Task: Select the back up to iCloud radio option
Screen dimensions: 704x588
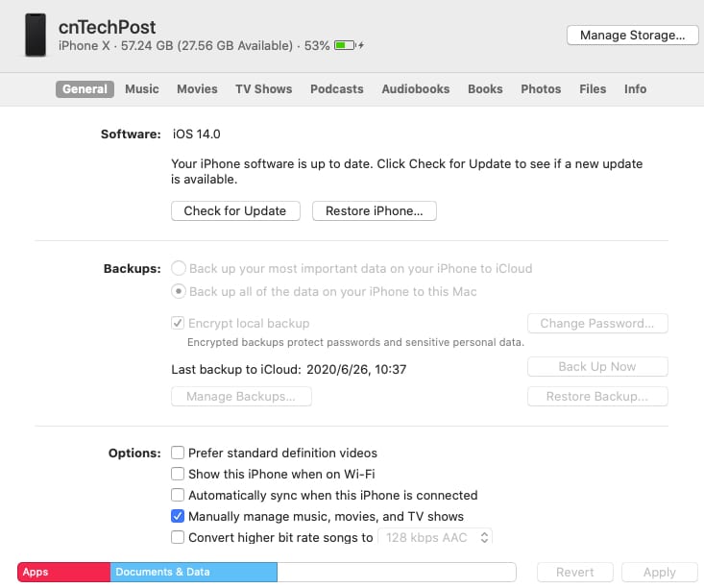Action: [x=179, y=269]
